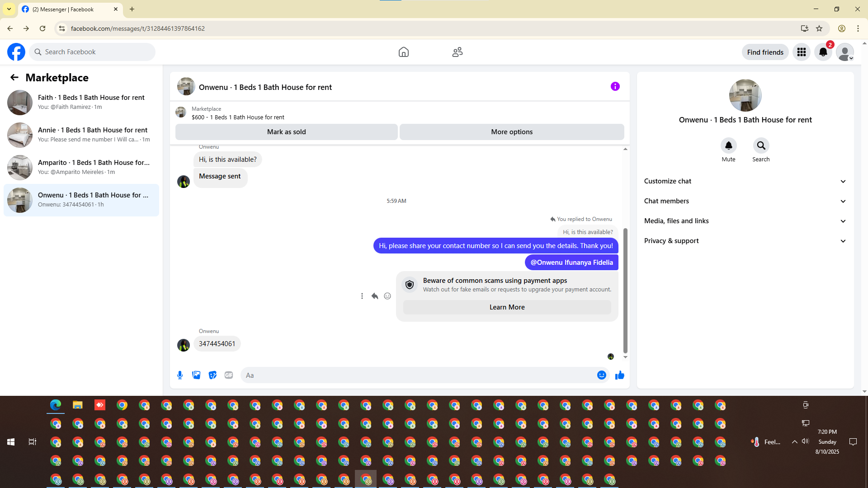Mute this conversation
This screenshot has width=868, height=488.
click(x=728, y=145)
